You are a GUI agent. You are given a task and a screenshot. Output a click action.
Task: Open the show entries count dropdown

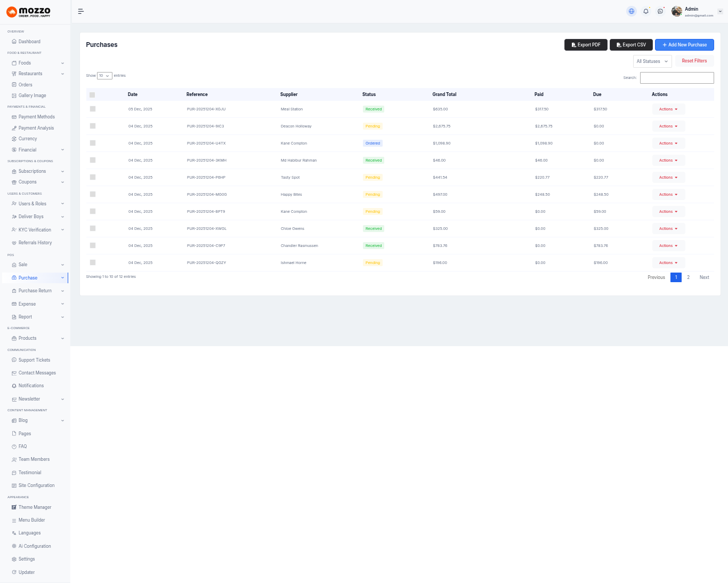click(104, 76)
